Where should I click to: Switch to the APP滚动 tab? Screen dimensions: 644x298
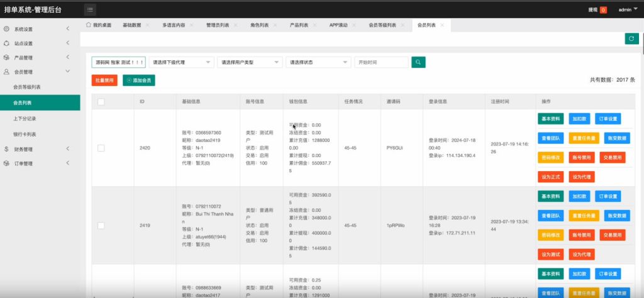coord(338,25)
